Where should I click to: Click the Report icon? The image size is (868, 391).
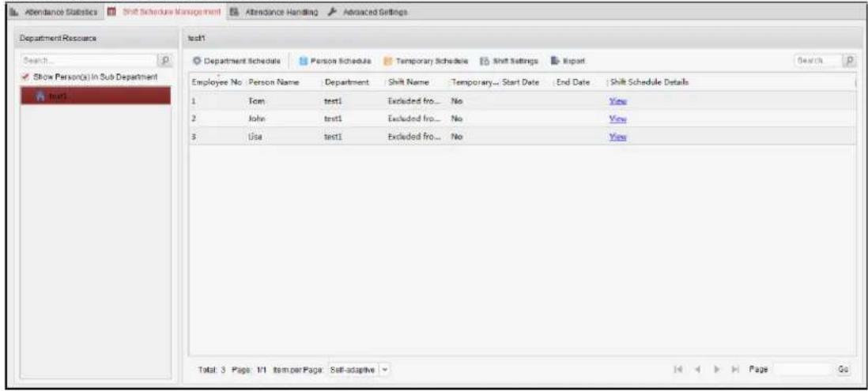(554, 60)
